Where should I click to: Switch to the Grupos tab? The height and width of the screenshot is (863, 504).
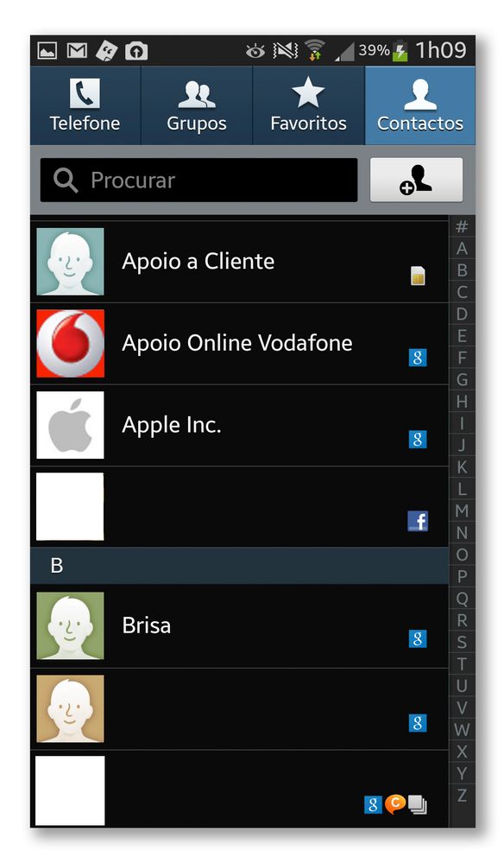pyautogui.click(x=197, y=105)
